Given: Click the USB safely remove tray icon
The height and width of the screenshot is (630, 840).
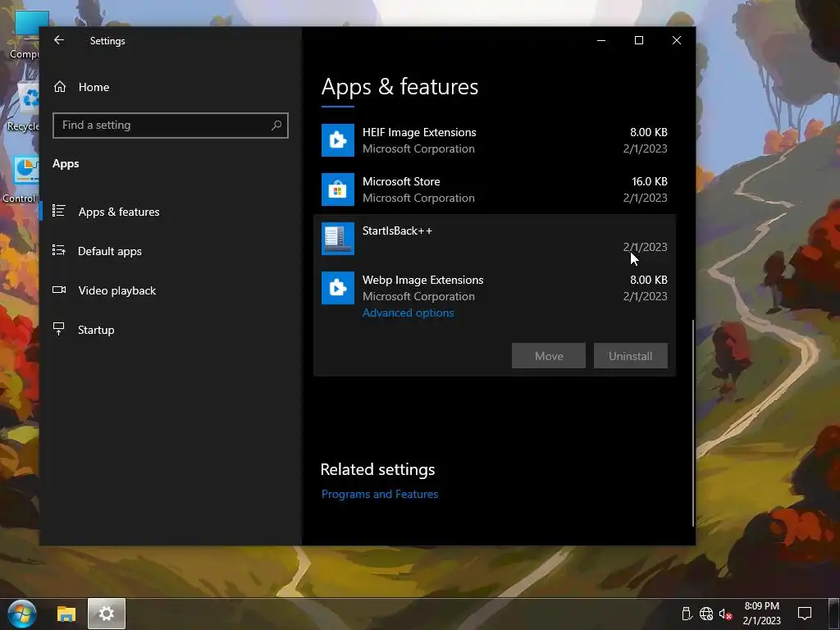Looking at the screenshot, I should click(687, 614).
